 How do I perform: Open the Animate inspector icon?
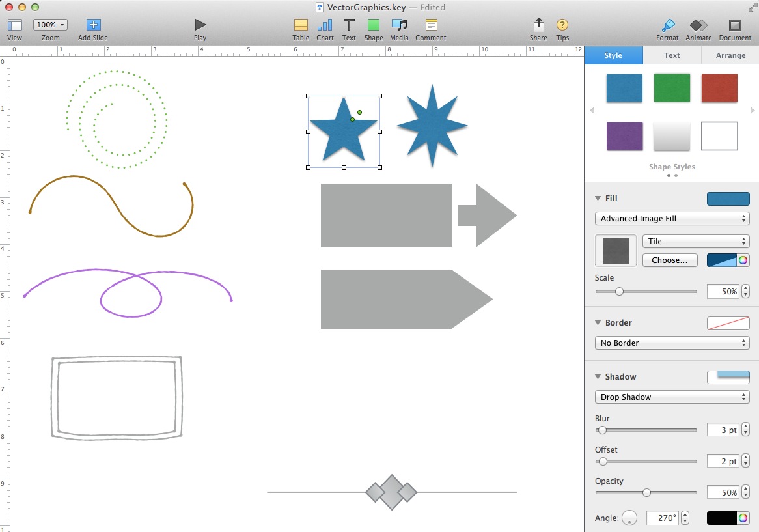click(698, 25)
